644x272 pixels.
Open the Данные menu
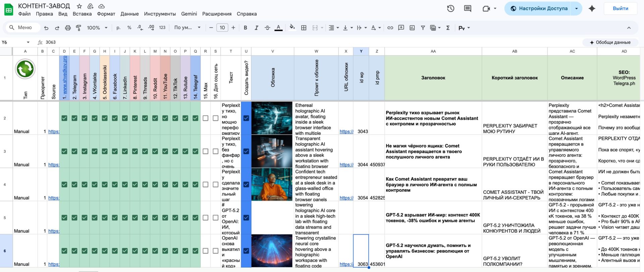pyautogui.click(x=129, y=14)
